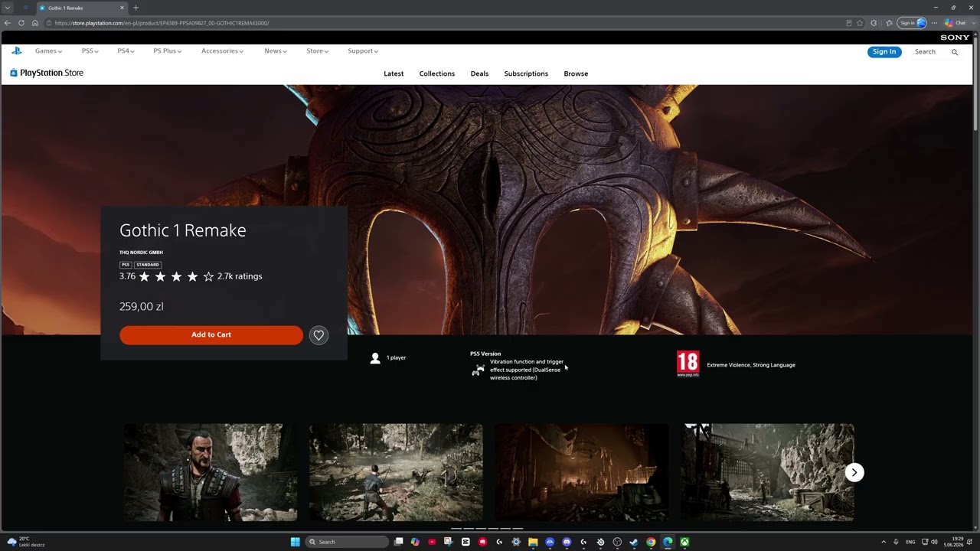This screenshot has height=551, width=980.
Task: Open Task View from the taskbar
Action: 398,542
